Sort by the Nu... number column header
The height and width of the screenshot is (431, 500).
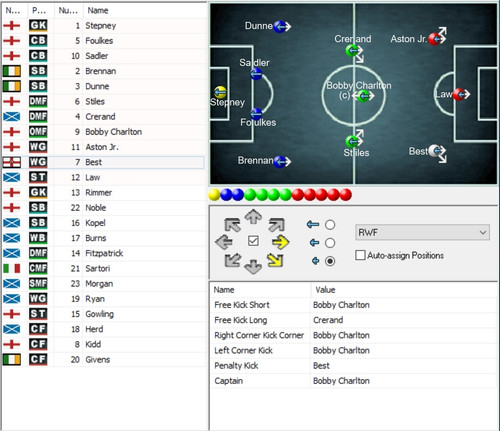click(x=68, y=10)
